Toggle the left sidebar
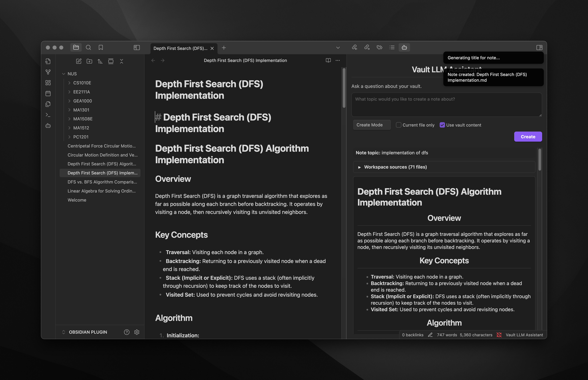Image resolution: width=588 pixels, height=380 pixels. tap(137, 47)
